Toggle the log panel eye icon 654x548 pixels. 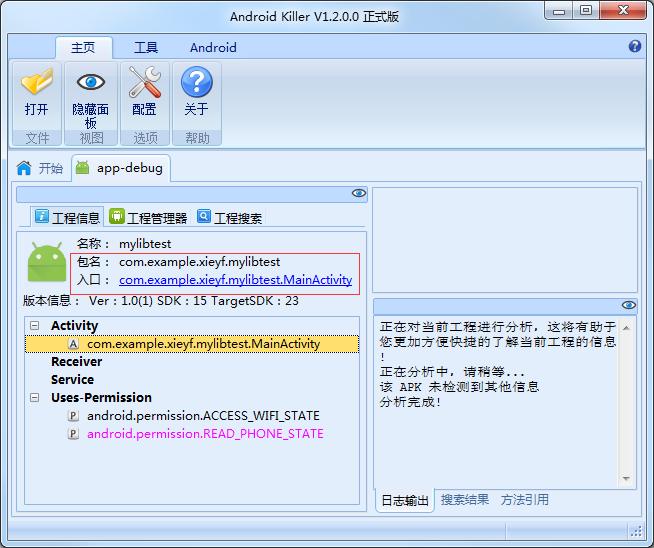click(x=628, y=305)
